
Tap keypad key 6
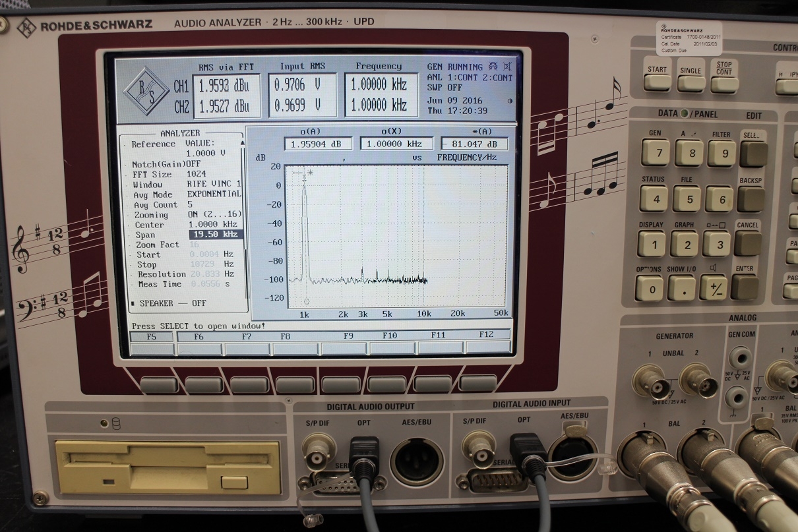tap(720, 199)
